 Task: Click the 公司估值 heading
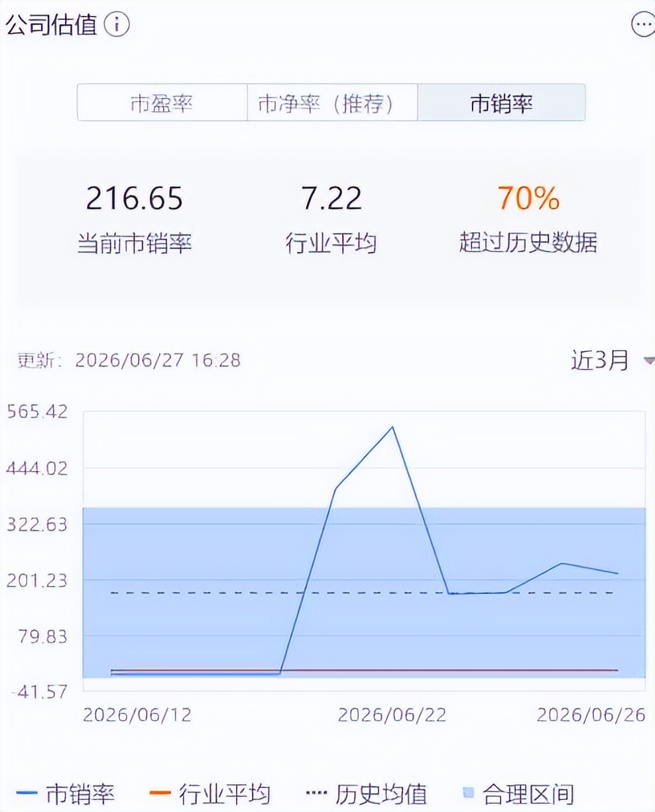pos(51,25)
